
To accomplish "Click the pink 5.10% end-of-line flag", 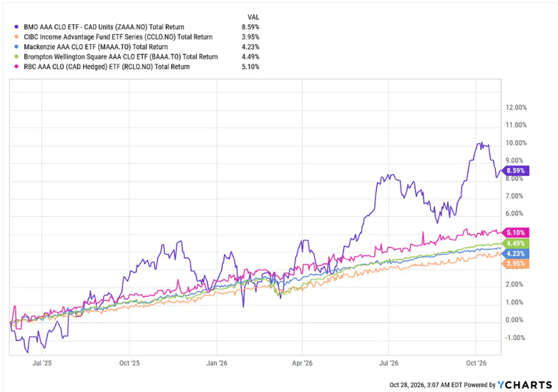I will [515, 232].
